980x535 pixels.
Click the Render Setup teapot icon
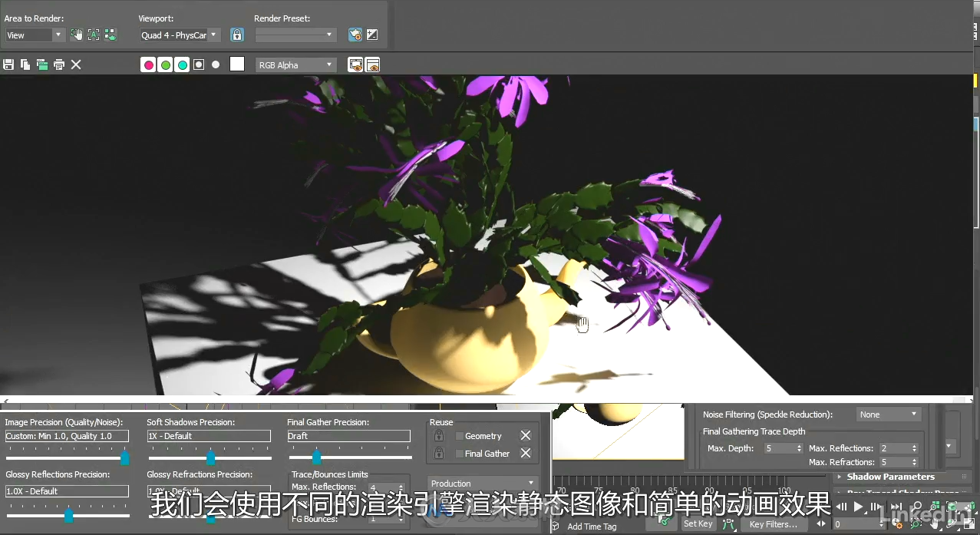pos(355,35)
